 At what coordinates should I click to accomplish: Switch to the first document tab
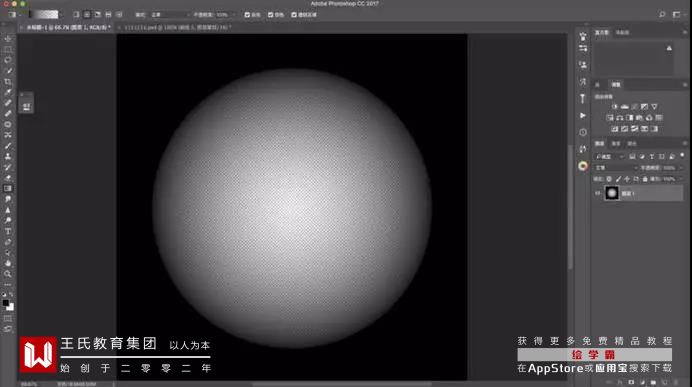pos(68,27)
